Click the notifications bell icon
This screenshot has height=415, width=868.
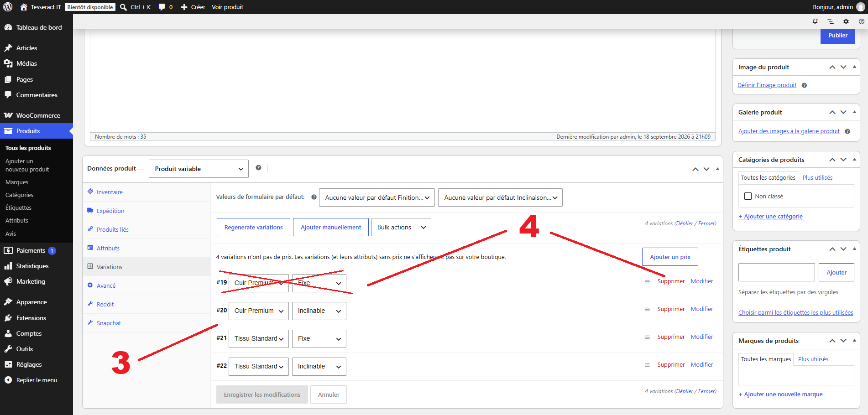tap(815, 21)
